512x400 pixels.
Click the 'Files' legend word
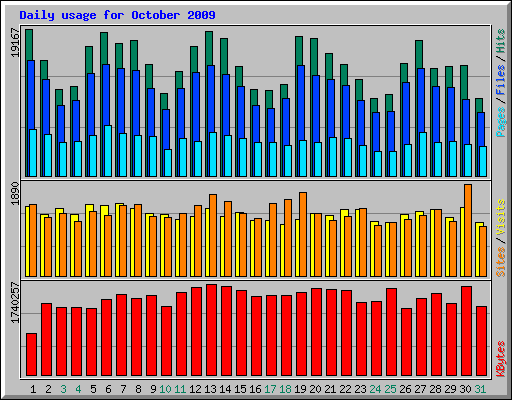[501, 80]
